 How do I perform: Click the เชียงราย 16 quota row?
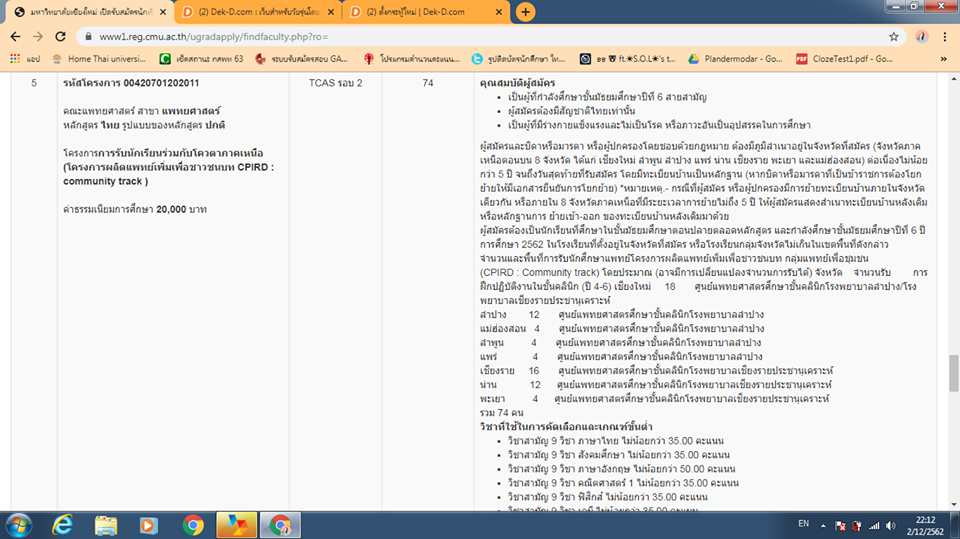tap(656, 371)
